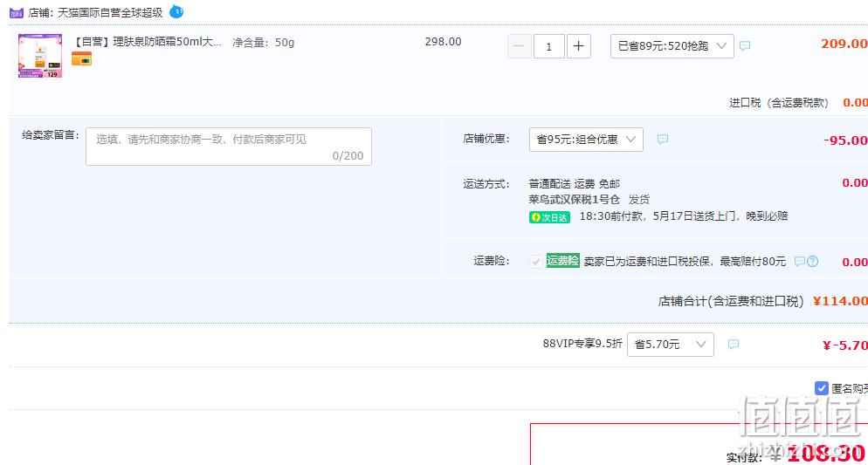
Task: Click the orange card icon under product title
Action: (81, 58)
